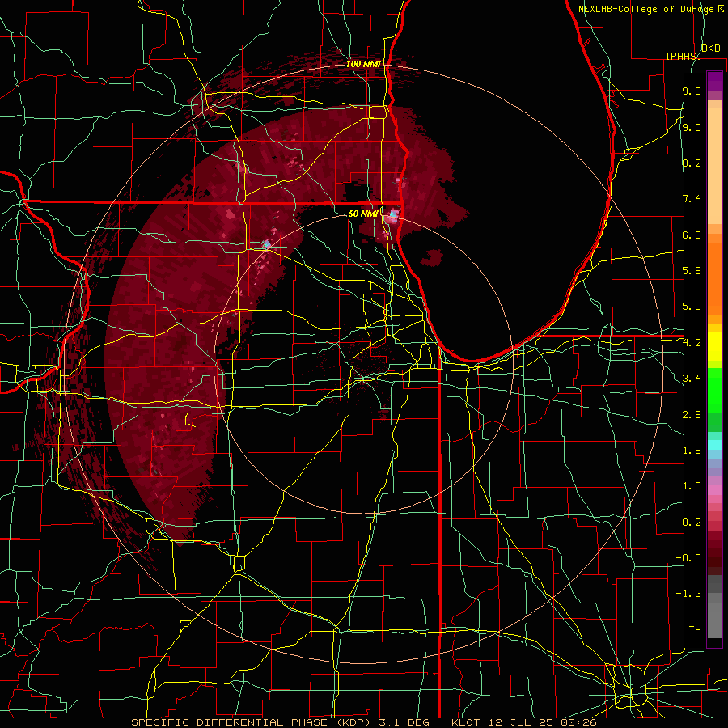This screenshot has width=728, height=728.
Task: Click the 5.8 color scale value
Action: pos(692,271)
